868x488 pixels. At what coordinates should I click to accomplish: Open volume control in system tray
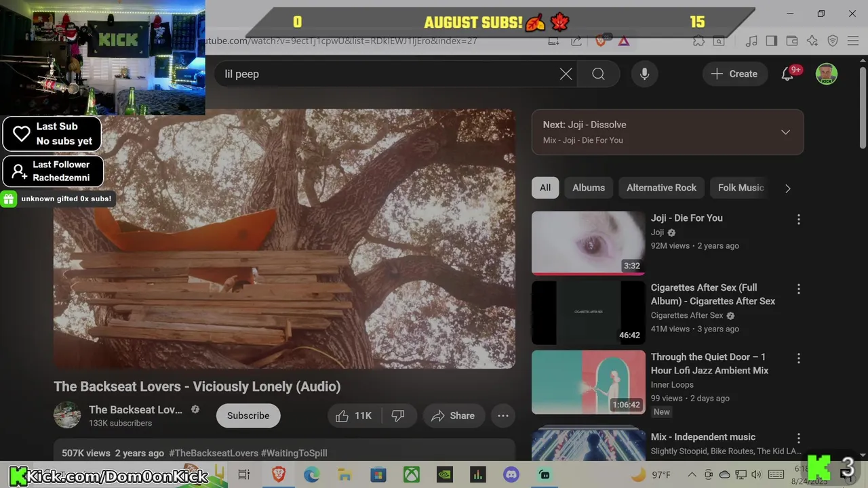(x=757, y=474)
